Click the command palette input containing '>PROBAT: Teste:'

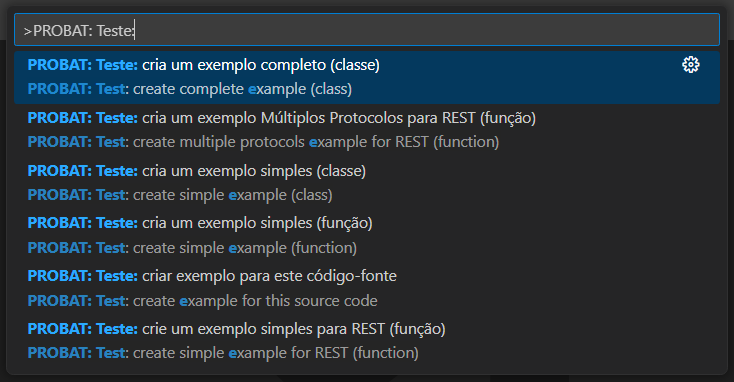coord(367,30)
